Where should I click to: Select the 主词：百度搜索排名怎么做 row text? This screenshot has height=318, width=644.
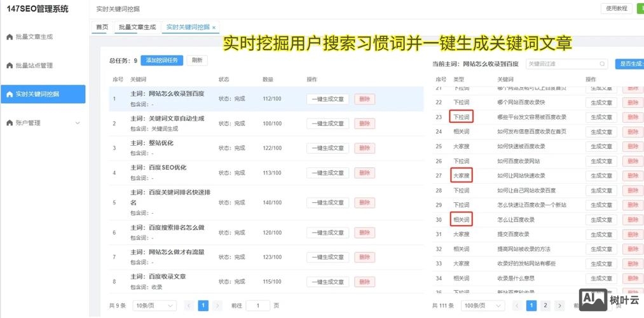click(167, 228)
